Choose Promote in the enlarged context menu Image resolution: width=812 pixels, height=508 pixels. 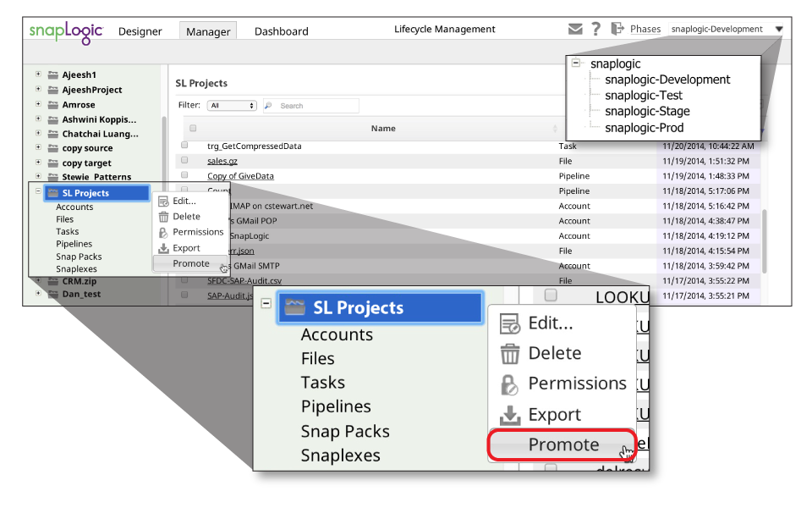coord(563,444)
